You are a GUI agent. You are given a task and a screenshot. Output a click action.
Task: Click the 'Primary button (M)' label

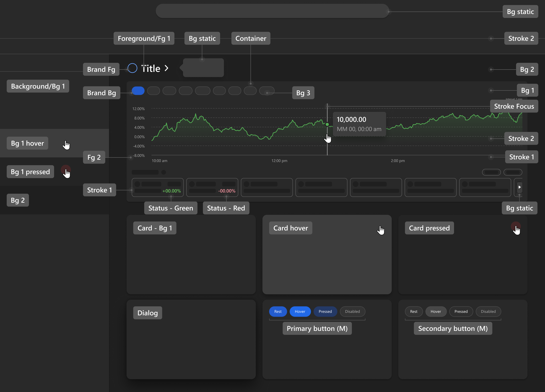(x=317, y=328)
